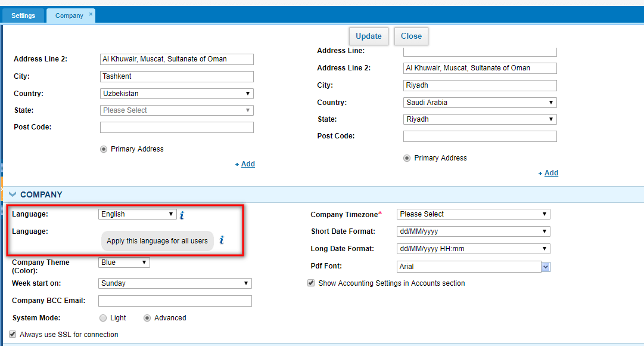644x346 pixels.
Task: Select the Company tab
Action: click(69, 16)
